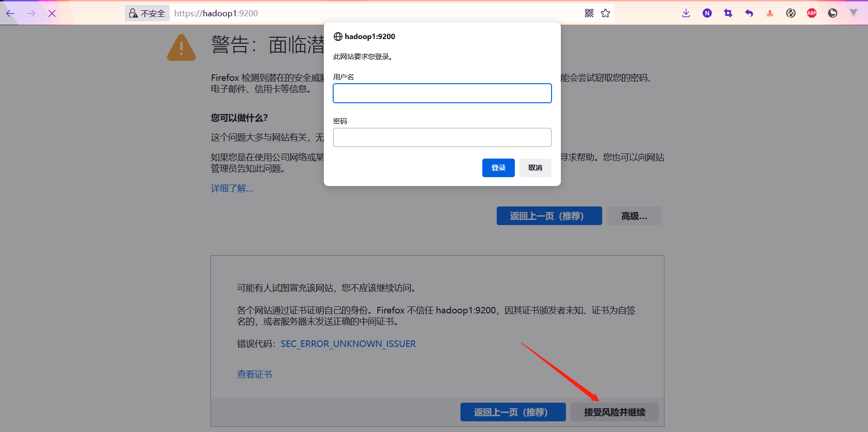Click the blue undo arrow extension icon
Screen dimensions: 868x432
point(749,13)
